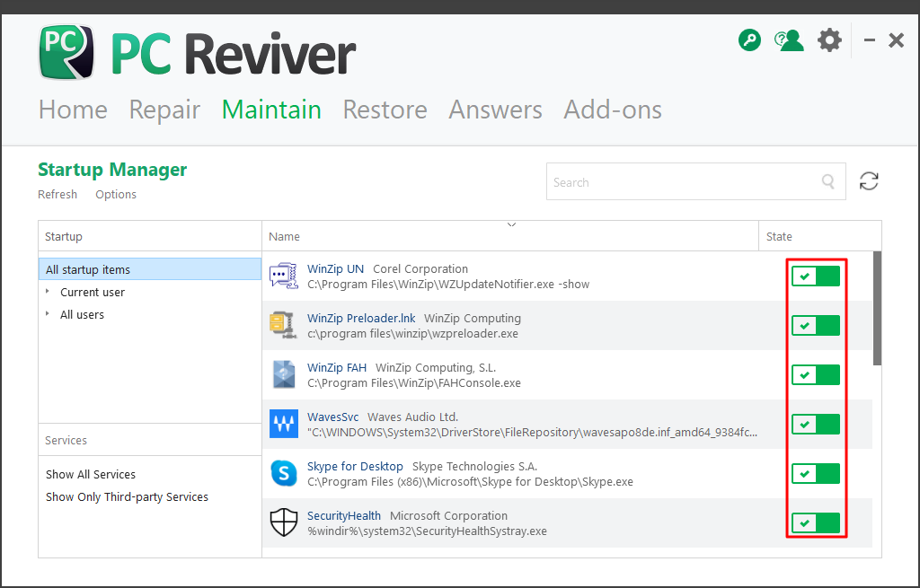Disable the WinZip UN startup toggle
The height and width of the screenshot is (588, 920).
(816, 276)
